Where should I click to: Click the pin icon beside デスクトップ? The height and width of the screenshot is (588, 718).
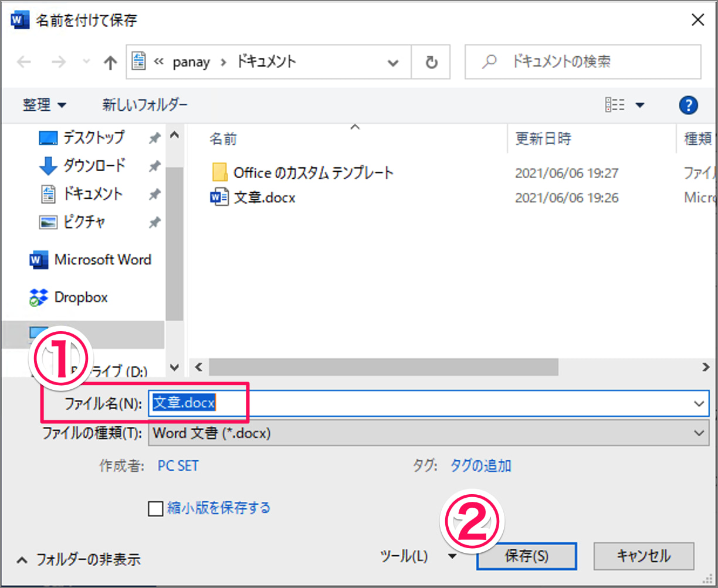154,138
